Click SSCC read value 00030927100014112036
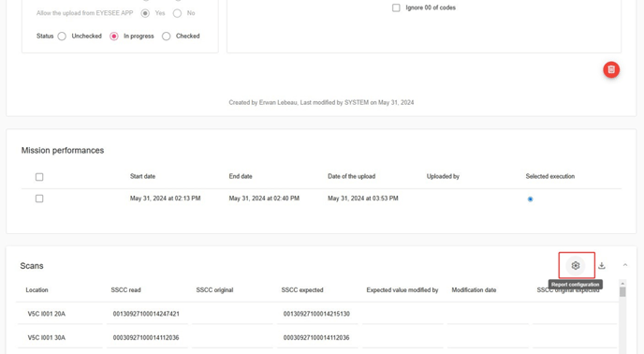 click(146, 337)
